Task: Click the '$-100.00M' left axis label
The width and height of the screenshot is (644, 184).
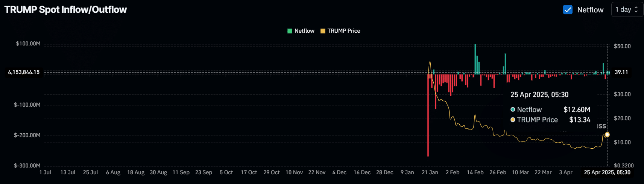Action: (27, 105)
